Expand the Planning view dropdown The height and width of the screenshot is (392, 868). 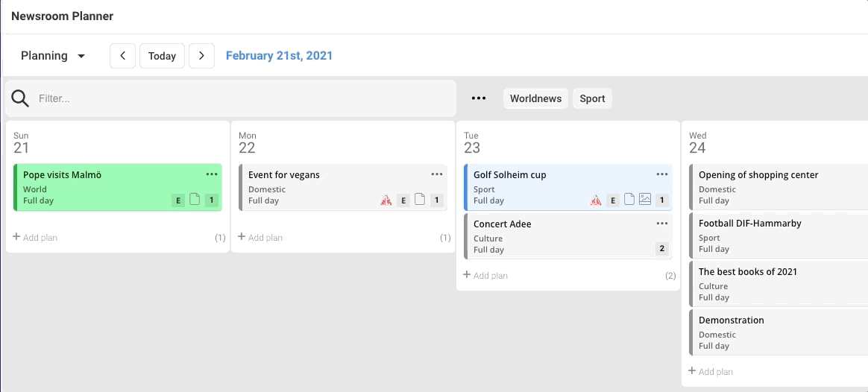(53, 56)
